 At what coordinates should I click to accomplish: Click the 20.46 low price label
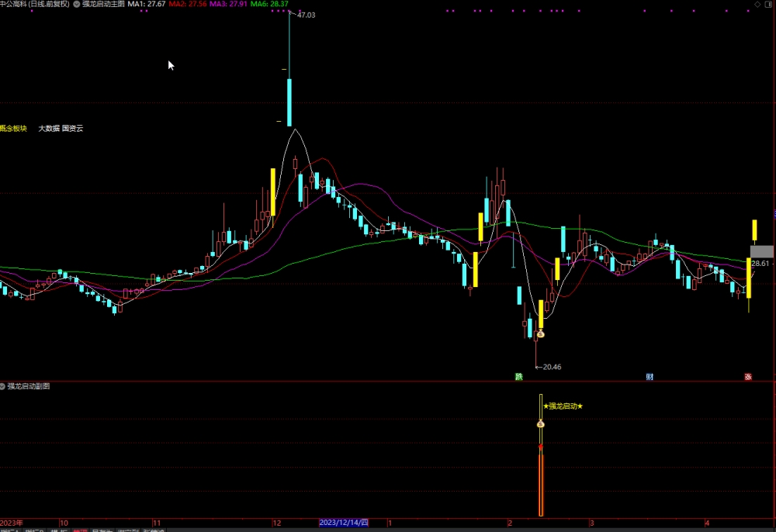(x=552, y=367)
